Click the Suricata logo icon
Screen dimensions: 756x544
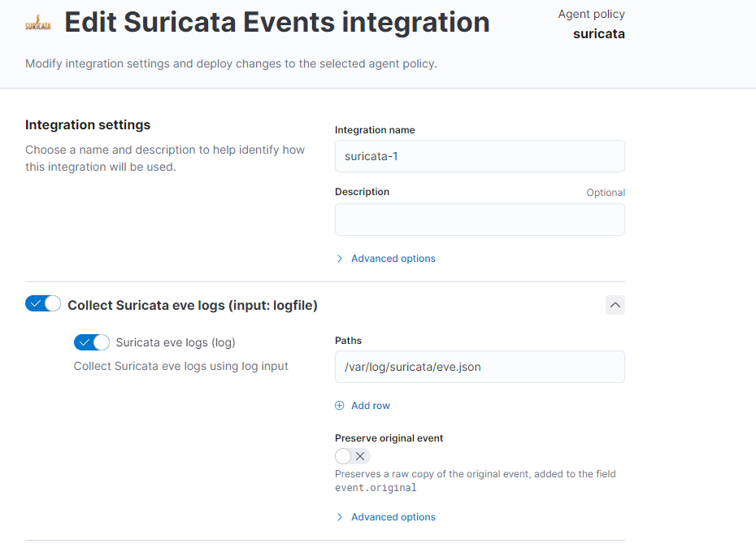[38, 23]
